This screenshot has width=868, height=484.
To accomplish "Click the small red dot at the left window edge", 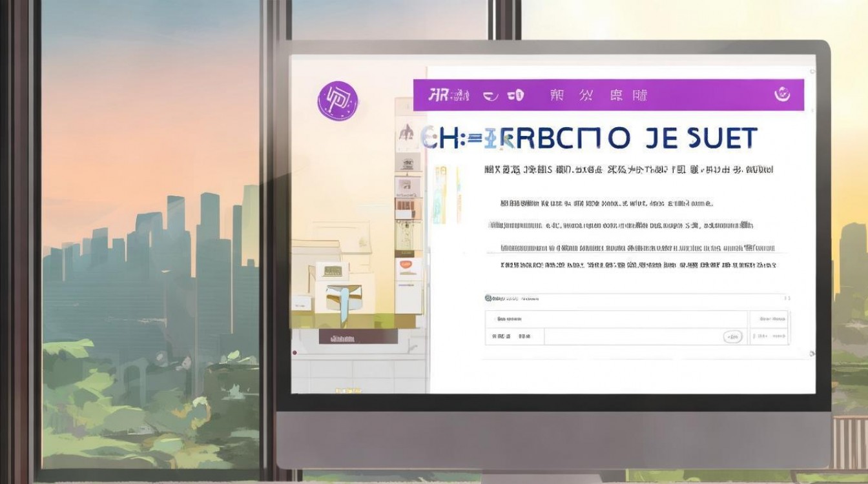I will click(x=295, y=352).
